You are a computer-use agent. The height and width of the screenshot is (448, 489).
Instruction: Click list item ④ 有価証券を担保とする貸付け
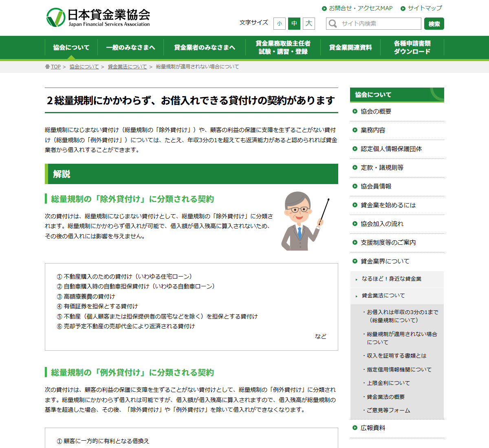(x=97, y=306)
